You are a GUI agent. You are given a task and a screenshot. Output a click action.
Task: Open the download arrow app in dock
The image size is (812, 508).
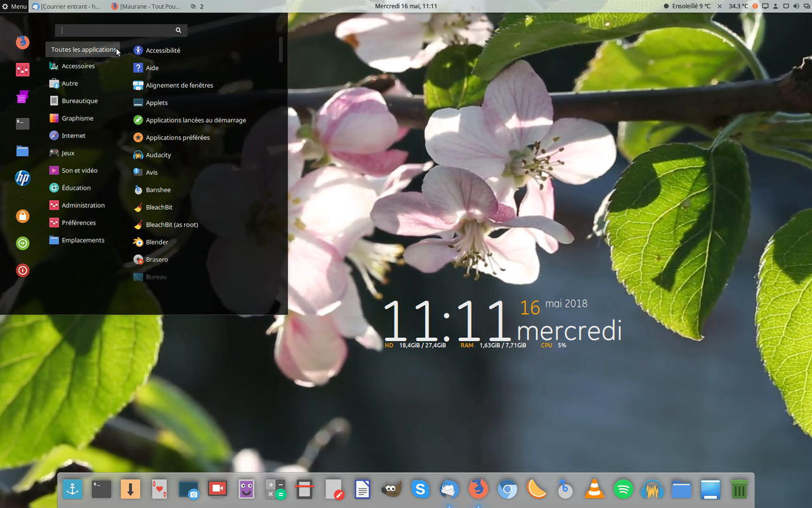131,489
